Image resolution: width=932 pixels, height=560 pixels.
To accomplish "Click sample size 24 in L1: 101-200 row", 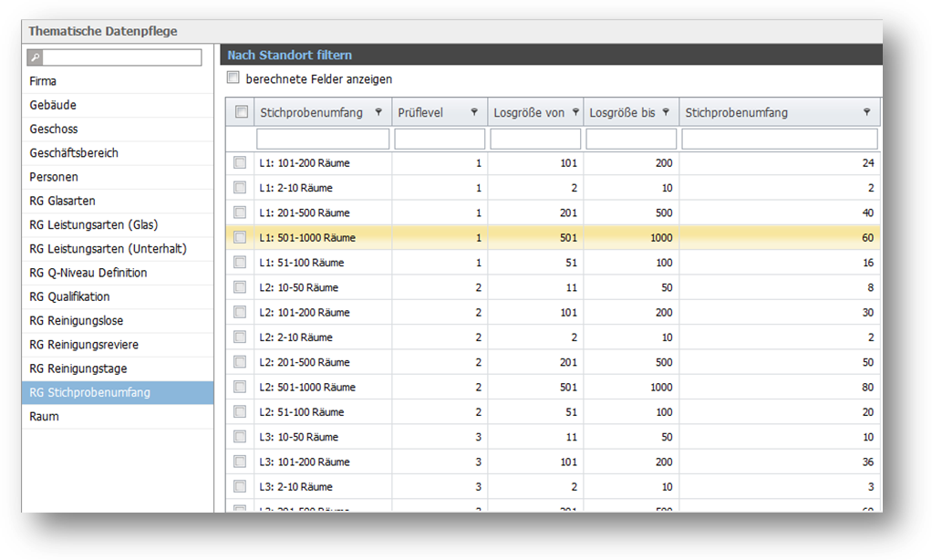I will 868,163.
